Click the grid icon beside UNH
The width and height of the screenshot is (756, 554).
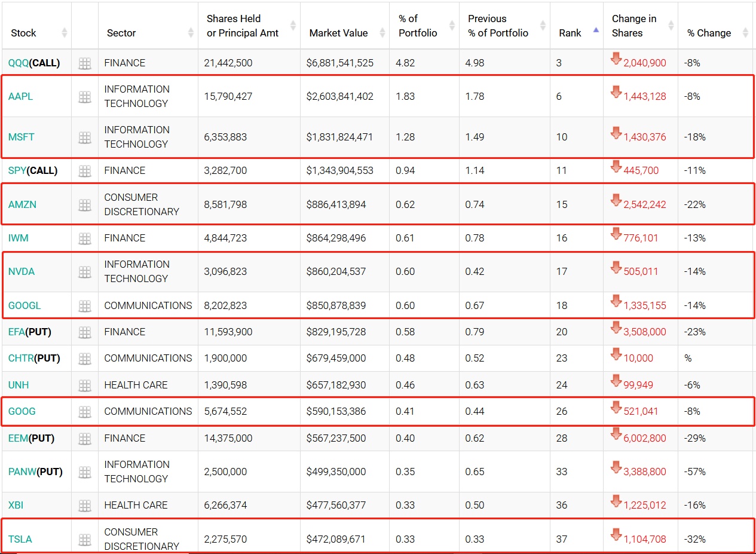pos(85,385)
